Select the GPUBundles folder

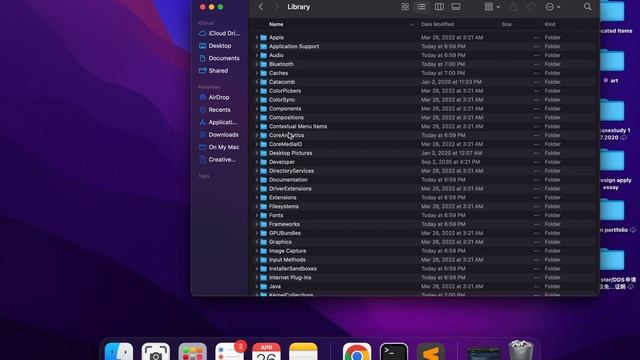pos(424,233)
